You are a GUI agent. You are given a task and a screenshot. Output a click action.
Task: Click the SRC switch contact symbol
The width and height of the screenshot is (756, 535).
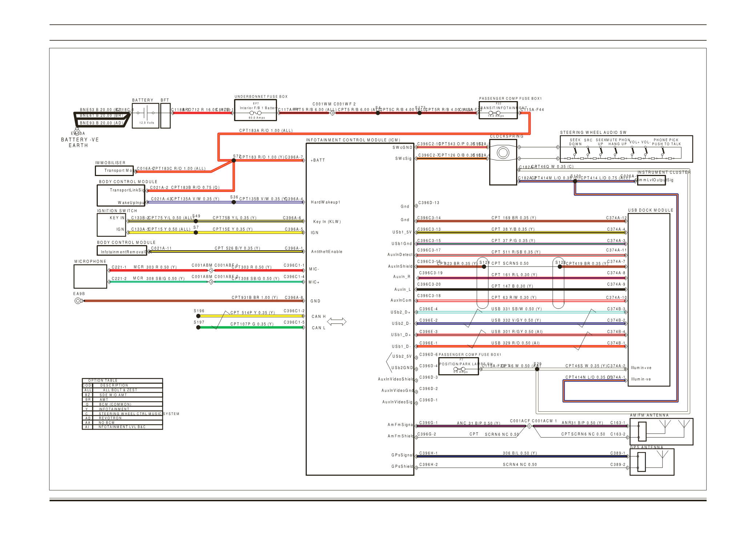(588, 150)
